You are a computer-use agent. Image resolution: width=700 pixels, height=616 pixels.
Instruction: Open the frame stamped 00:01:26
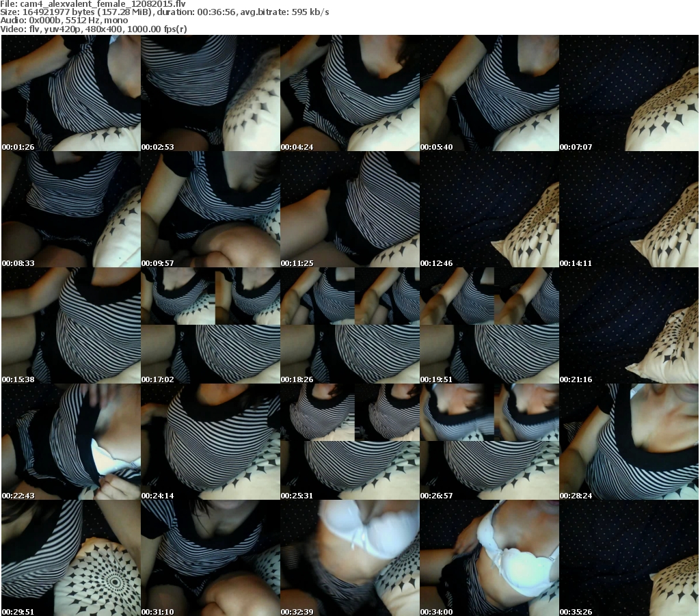[x=71, y=93]
